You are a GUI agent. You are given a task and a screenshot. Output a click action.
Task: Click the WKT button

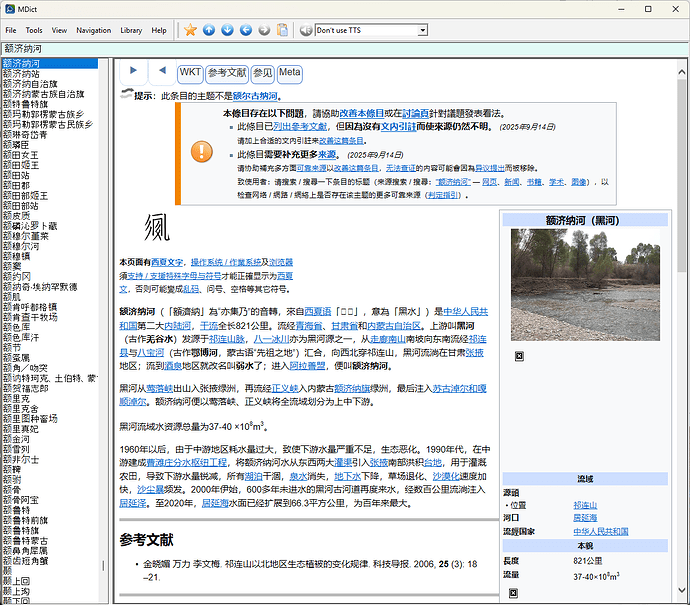click(x=190, y=73)
